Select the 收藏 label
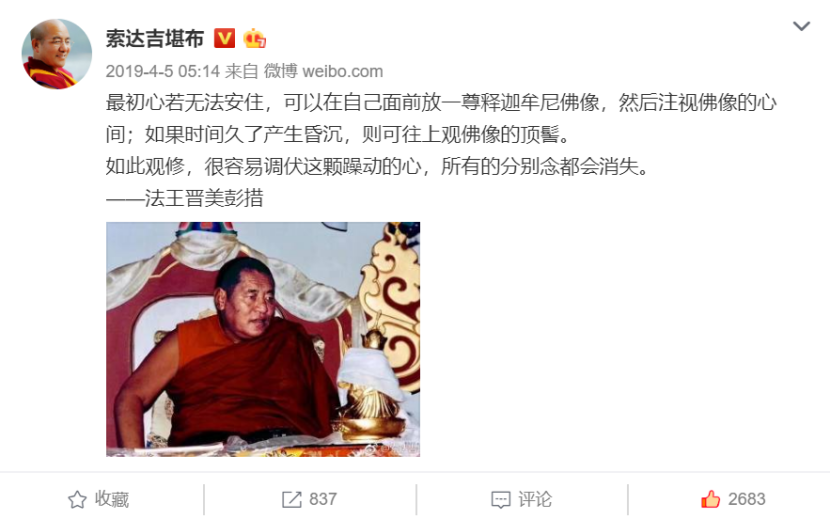Screen dimensions: 830x519 coord(112,499)
